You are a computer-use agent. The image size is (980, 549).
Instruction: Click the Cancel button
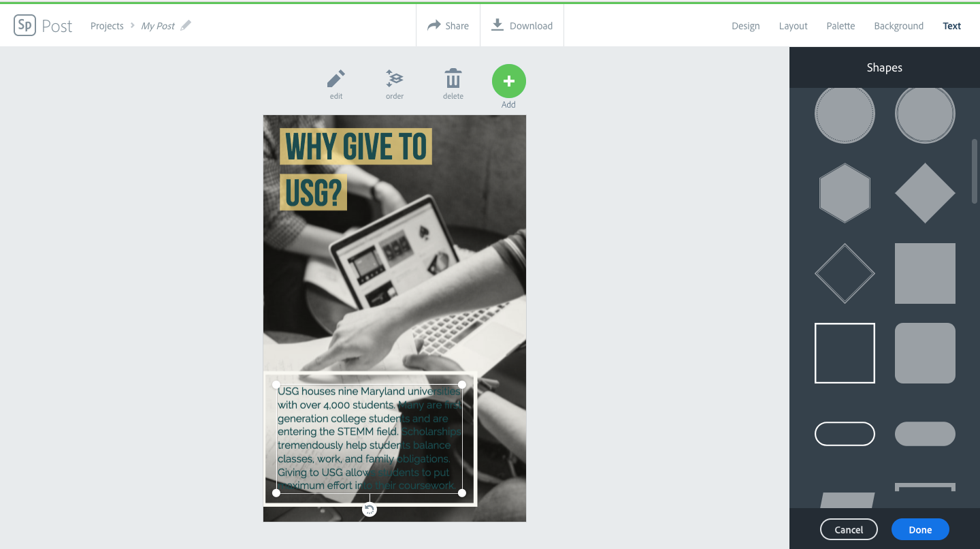point(849,530)
